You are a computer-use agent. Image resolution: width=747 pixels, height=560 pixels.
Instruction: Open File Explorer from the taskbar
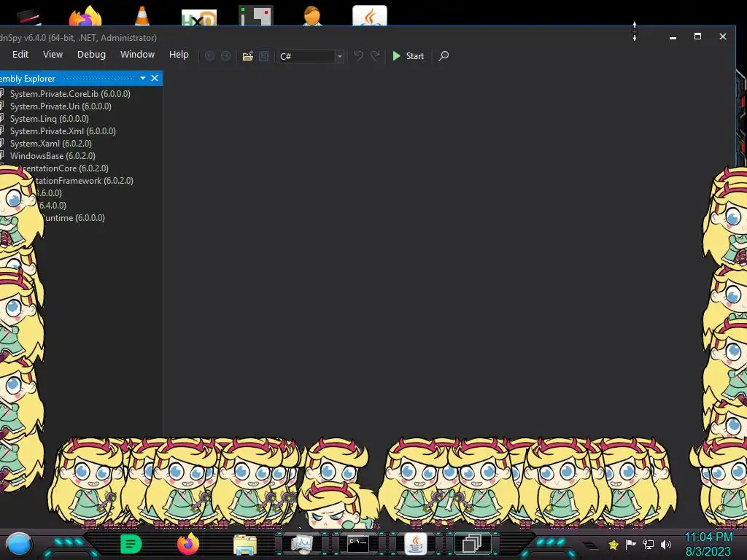pos(245,545)
